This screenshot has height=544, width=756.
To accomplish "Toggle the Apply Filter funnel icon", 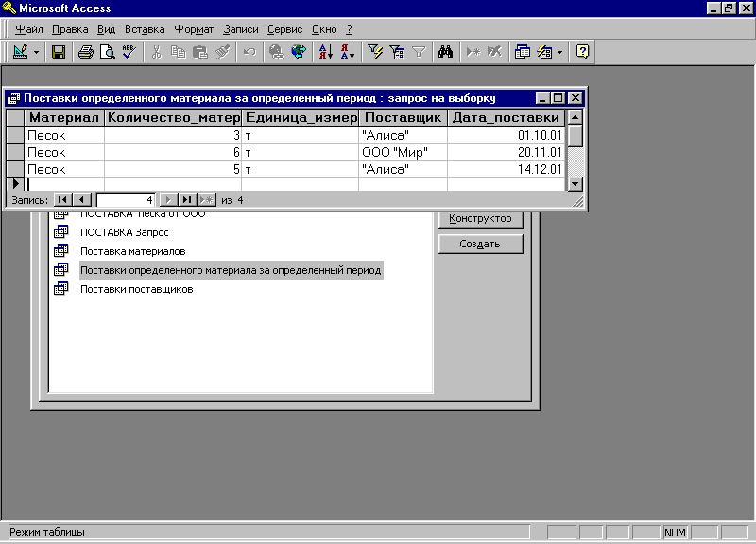I will click(x=419, y=52).
